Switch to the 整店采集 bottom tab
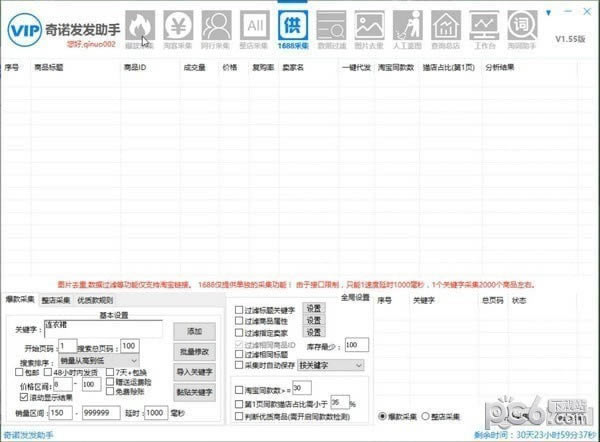Viewport: 600px width, 442px height. [x=56, y=300]
